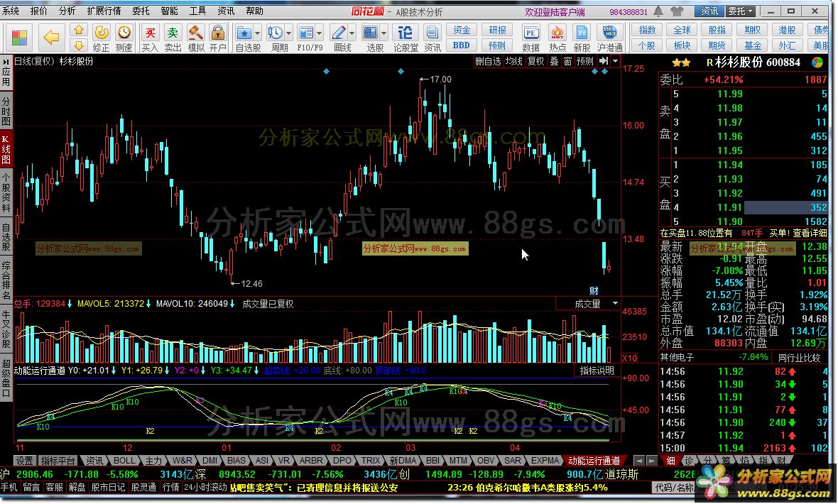
Task: Open the 智能 menu
Action: pyautogui.click(x=169, y=11)
